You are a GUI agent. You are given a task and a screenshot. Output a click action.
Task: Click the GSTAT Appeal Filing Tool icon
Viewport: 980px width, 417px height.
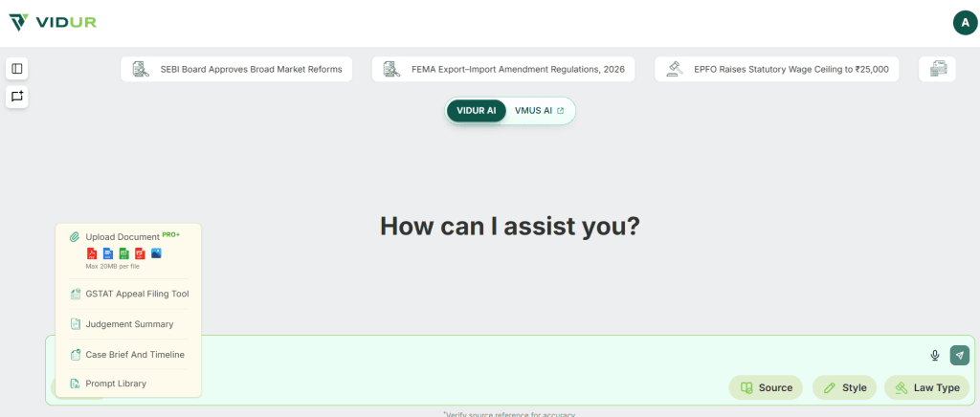click(x=75, y=294)
